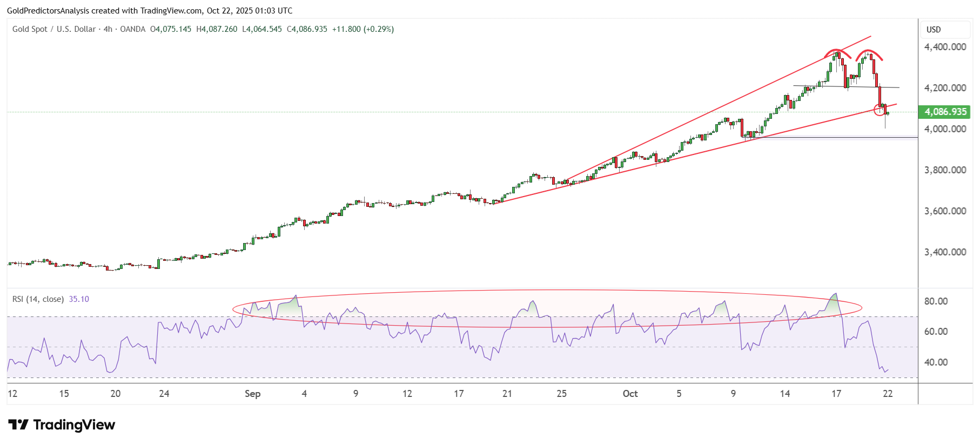
Task: Click the OANDA data source label
Action: coord(132,29)
